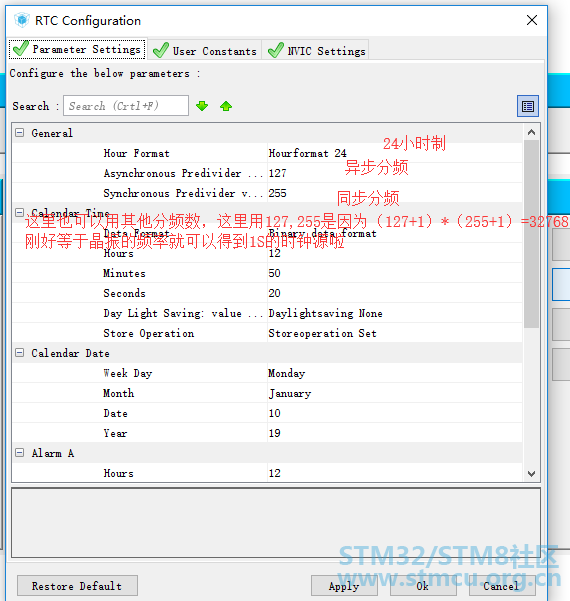Select Minutes value 50
This screenshot has height=601, width=570.
click(x=274, y=273)
